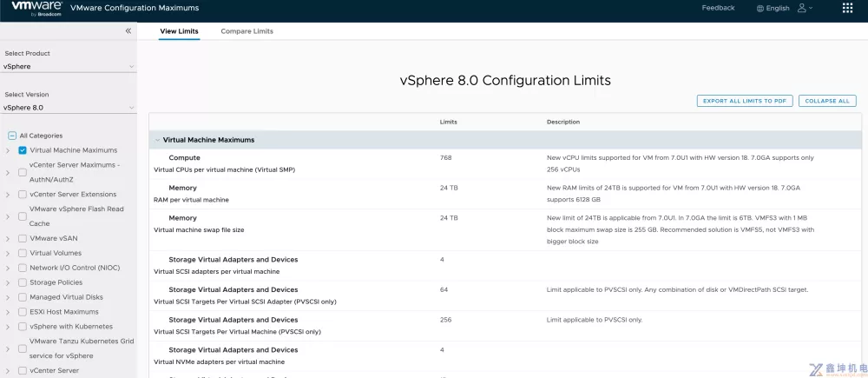Viewport: 868px width, 378px height.
Task: Open the user account profile icon
Action: (801, 8)
